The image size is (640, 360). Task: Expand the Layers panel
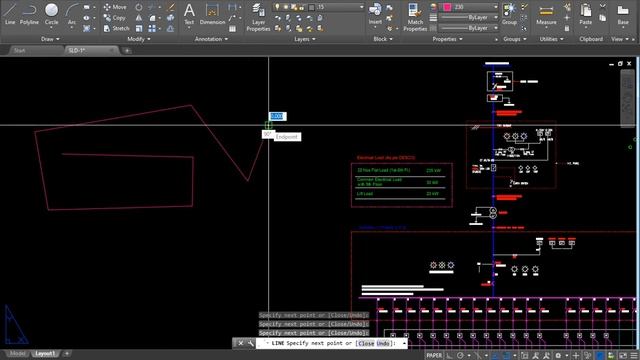click(x=305, y=39)
